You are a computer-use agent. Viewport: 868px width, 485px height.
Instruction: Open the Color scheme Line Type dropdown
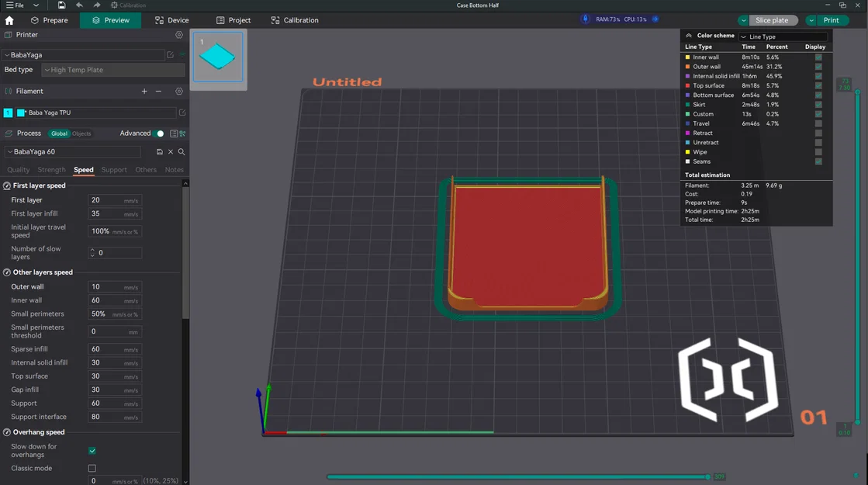783,36
